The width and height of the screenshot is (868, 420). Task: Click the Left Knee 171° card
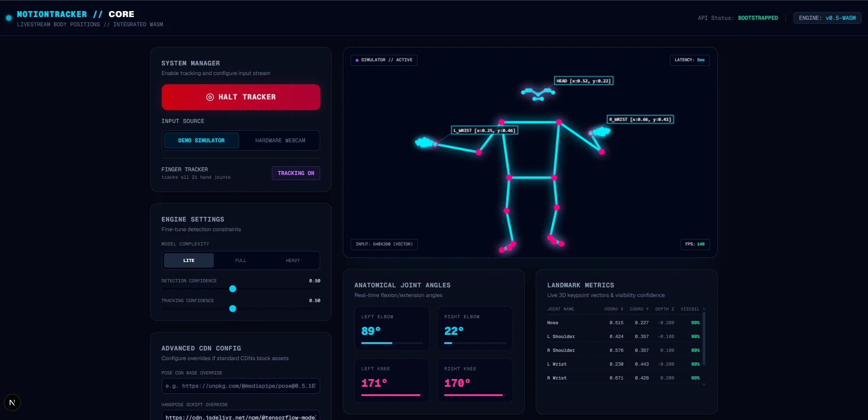point(392,381)
